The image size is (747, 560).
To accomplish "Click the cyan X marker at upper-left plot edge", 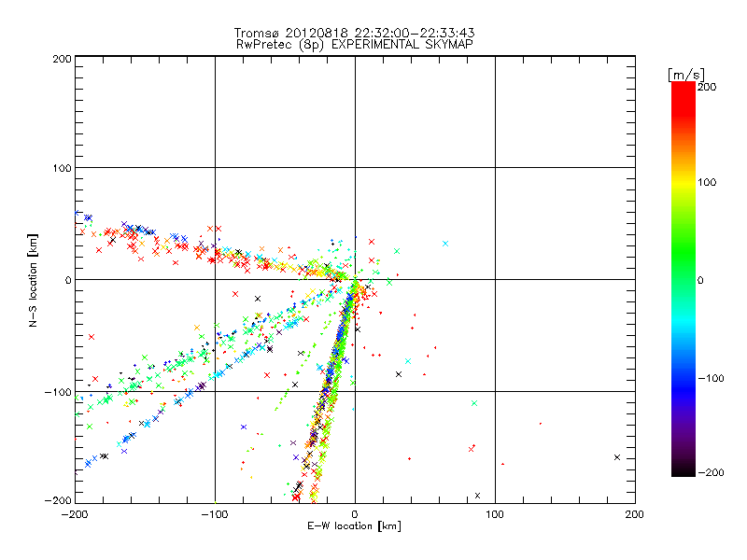I will pos(78,214).
